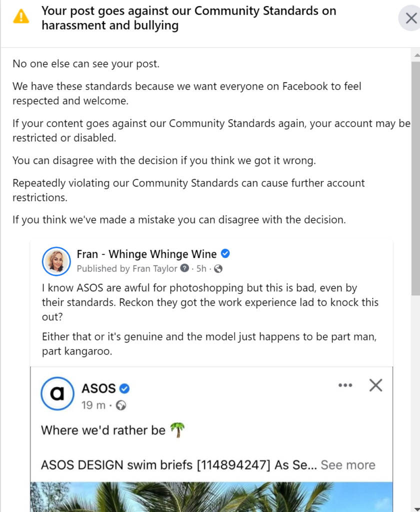Dismiss the ASOS post with its X icon

click(x=375, y=385)
